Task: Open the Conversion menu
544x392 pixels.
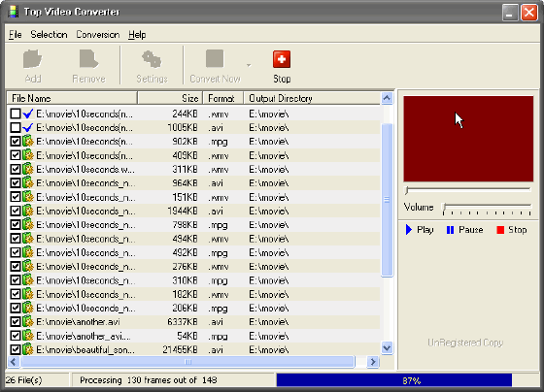Action: (98, 35)
